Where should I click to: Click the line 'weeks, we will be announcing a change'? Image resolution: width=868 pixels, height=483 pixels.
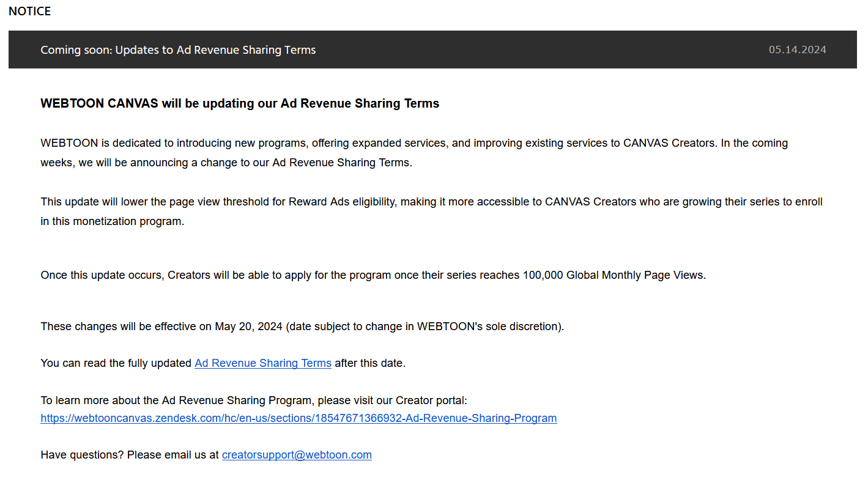[x=226, y=163]
